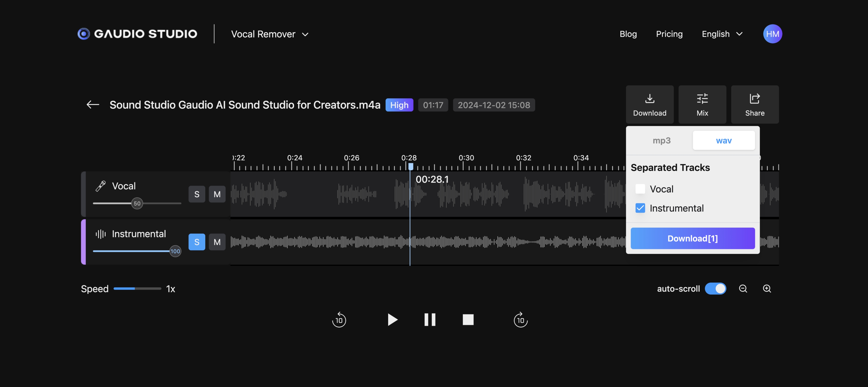
Task: Click the playhead marker at 0:28
Action: 411,166
